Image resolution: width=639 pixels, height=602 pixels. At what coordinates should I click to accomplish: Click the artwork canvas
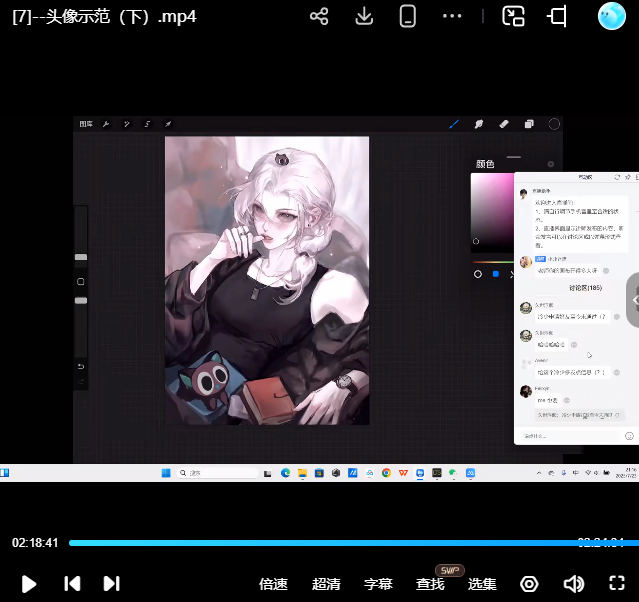267,280
